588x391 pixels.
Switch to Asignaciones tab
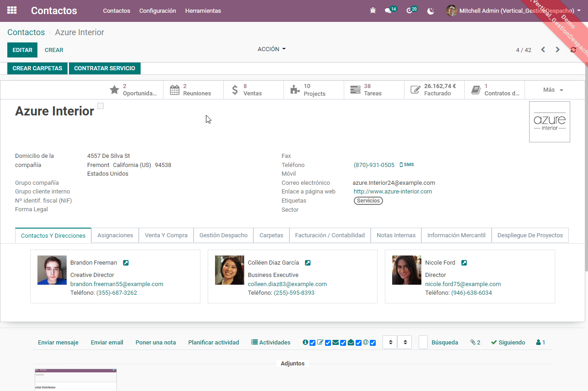coord(115,235)
